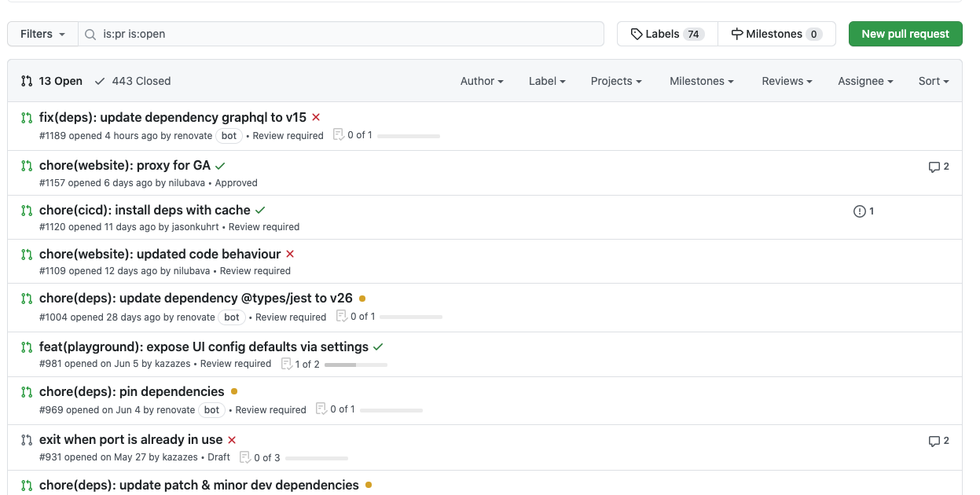Click the yellow pending dot on @types/jest PR
Screen dimensions: 980x495
362,299
